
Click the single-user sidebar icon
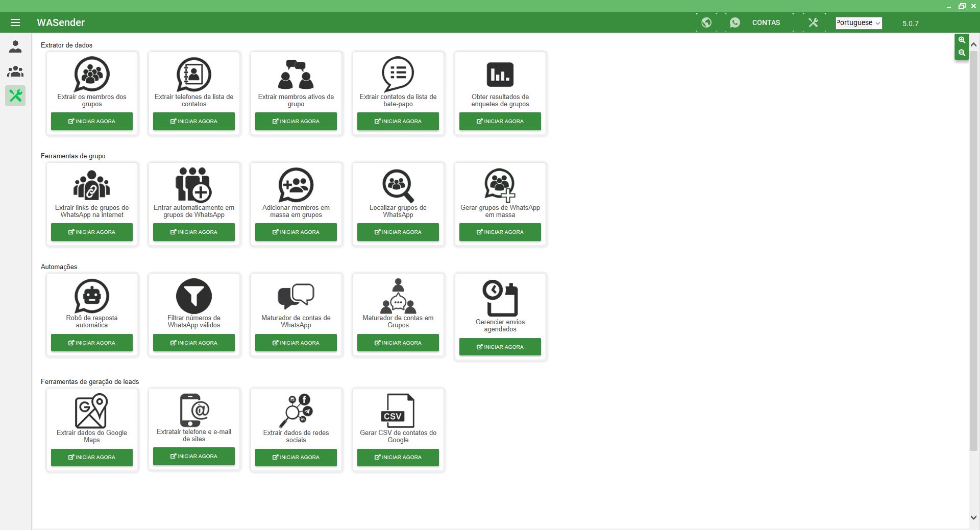pos(15,47)
